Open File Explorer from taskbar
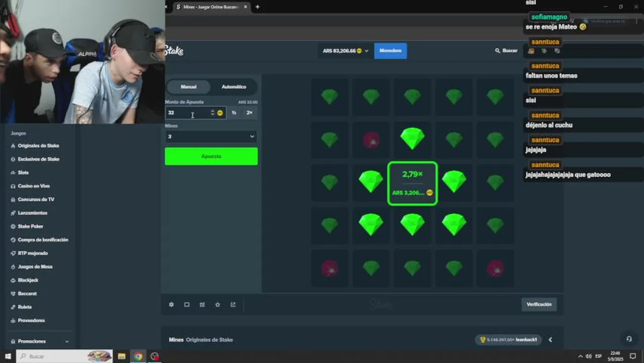Screen dimensions: 644x363 pyautogui.click(x=121, y=356)
